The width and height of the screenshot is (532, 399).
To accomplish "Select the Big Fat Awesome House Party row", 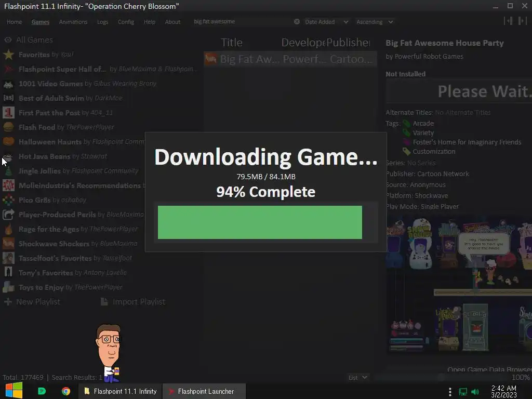I will click(x=290, y=59).
